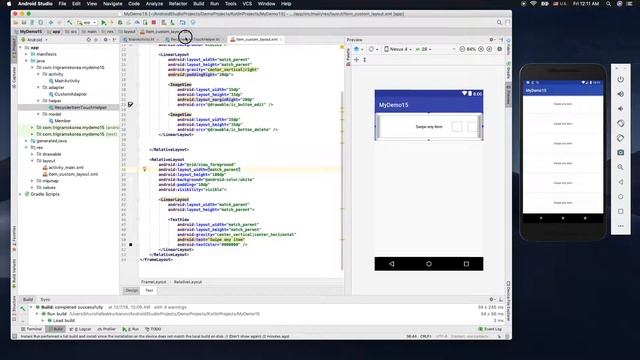The width and height of the screenshot is (640, 360).
Task: Take emulator screenshot with camera icon
Action: coord(620,152)
